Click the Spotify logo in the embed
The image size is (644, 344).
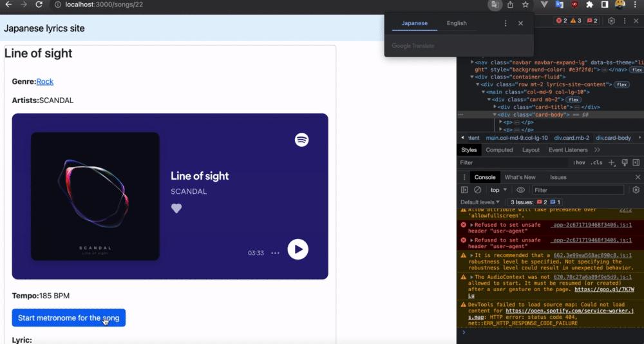point(302,140)
